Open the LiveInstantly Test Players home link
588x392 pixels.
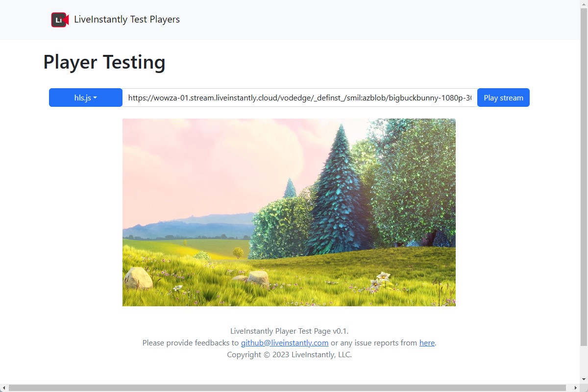pyautogui.click(x=126, y=20)
